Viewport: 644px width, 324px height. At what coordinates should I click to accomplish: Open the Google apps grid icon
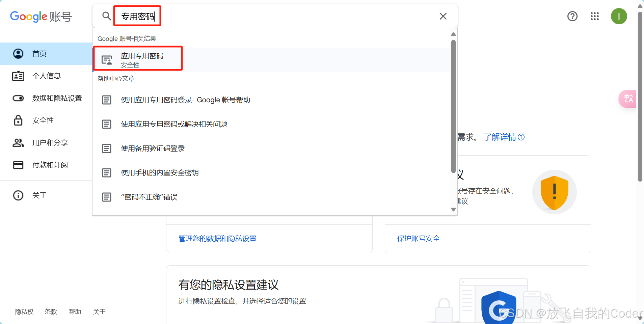click(594, 16)
